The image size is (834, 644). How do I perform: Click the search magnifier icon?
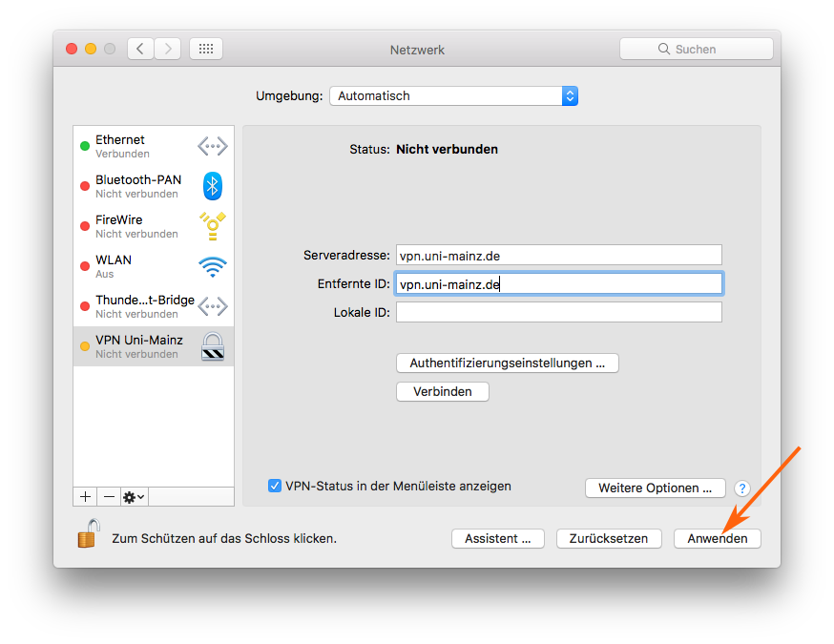point(664,49)
